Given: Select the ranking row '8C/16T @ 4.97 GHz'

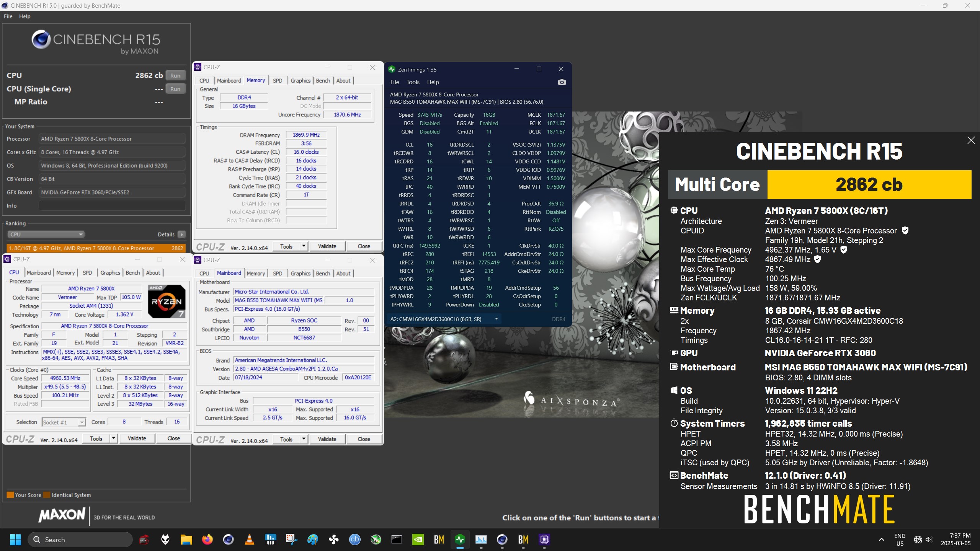Looking at the screenshot, I should (96, 248).
